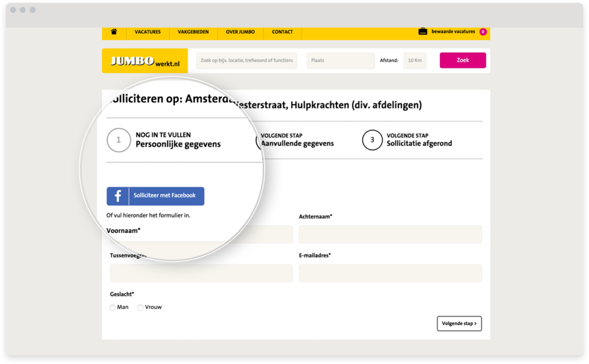Click Solliciteer met Facebook button
This screenshot has height=364, width=589.
(x=155, y=196)
